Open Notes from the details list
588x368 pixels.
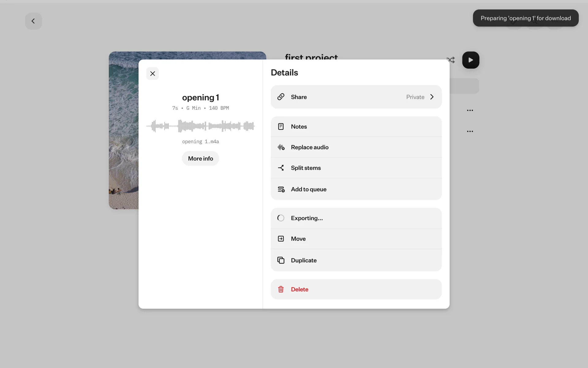(299, 127)
